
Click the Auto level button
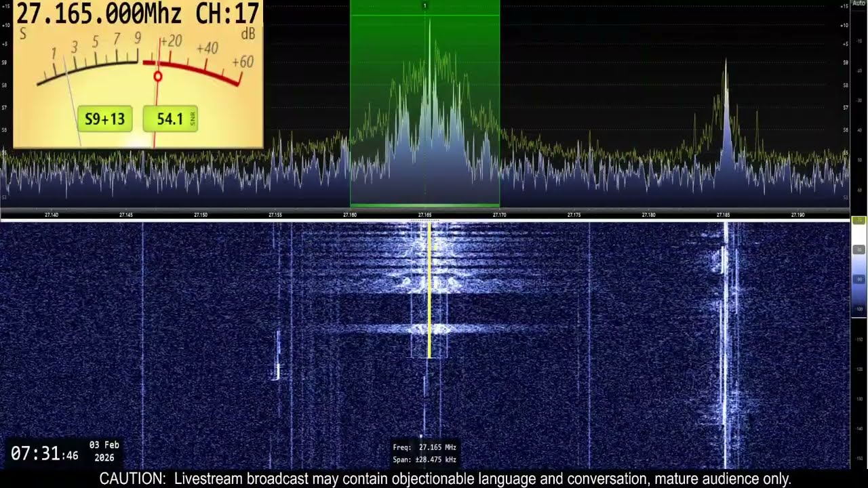pyautogui.click(x=859, y=3)
